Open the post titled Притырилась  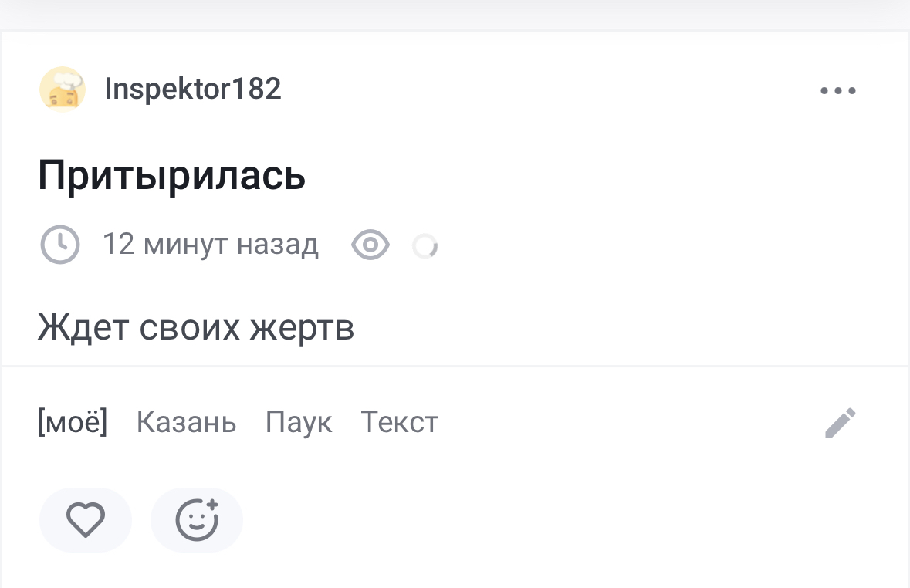(x=171, y=176)
